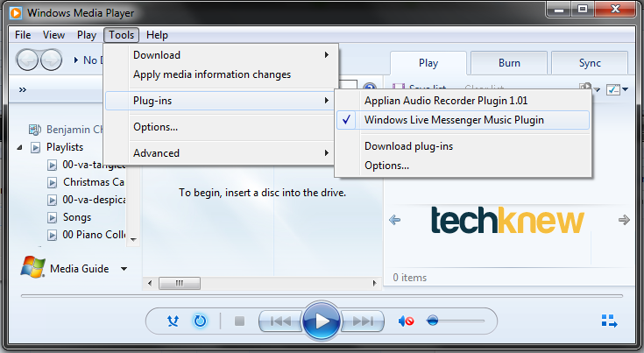Viewport: 644px width, 353px height.
Task: Click the horizontal scrollbar thumb
Action: 180,283
